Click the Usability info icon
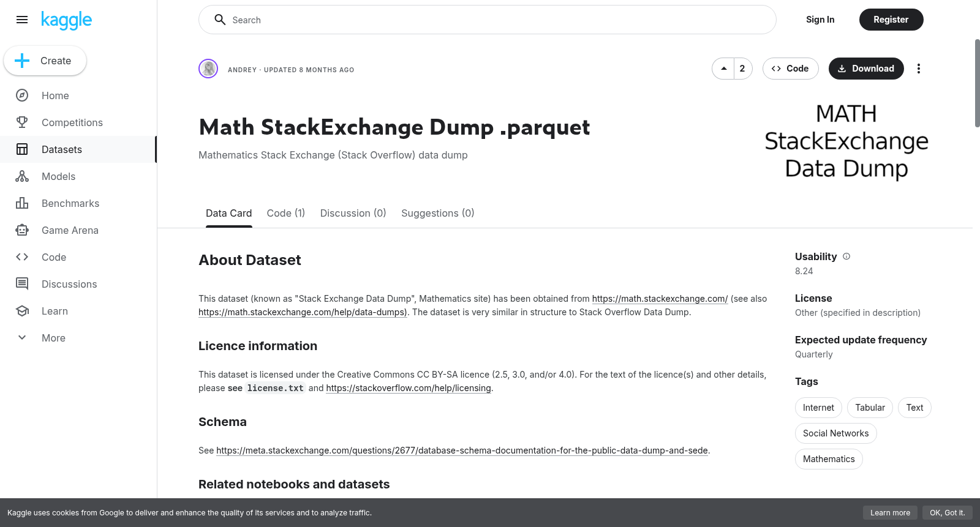 point(846,256)
